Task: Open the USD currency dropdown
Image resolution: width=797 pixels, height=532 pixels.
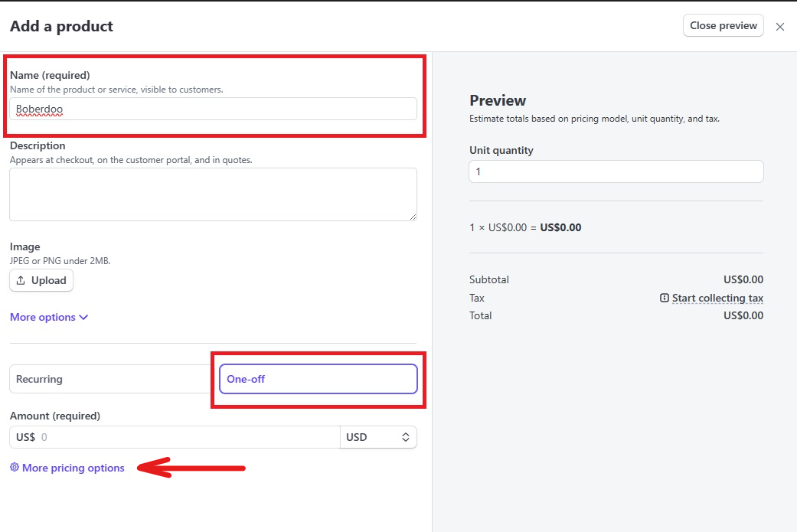Action: 378,437
